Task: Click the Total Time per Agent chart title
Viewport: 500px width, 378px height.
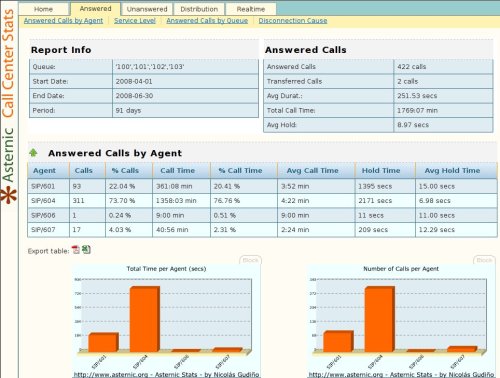Action: coord(166,269)
